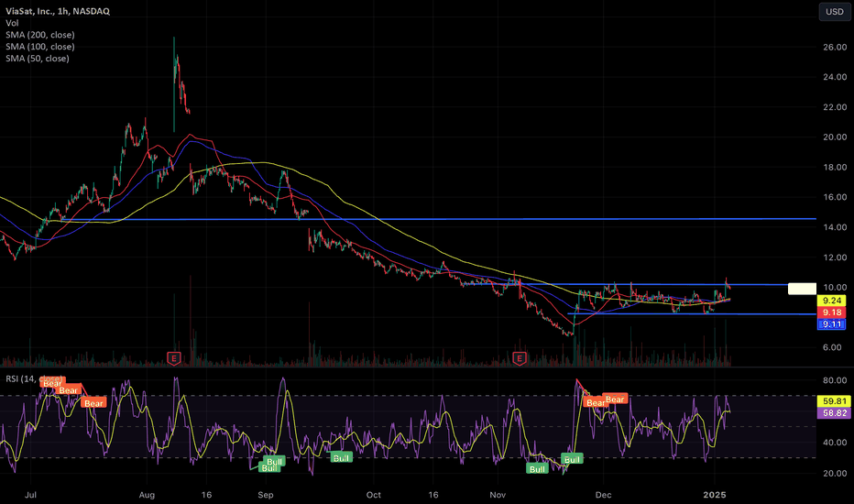Click the yellow 59.81 RSI value tag
This screenshot has height=504, width=854.
pyautogui.click(x=835, y=401)
